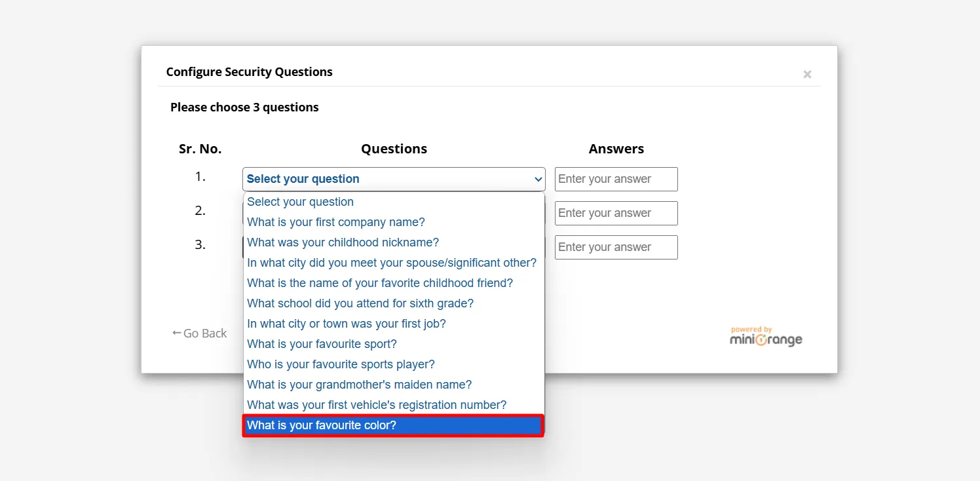Click the miniOrange logo
980x481 pixels.
pos(766,336)
